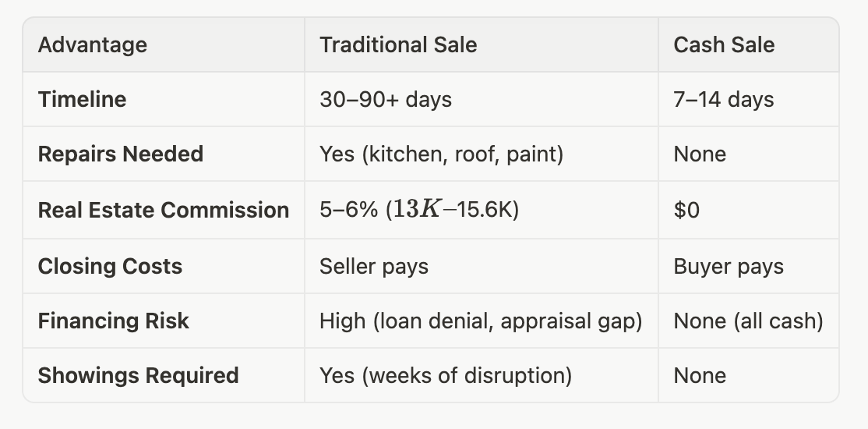Screen dimensions: 868x429
Task: Click the Advantage column header
Action: 93,45
